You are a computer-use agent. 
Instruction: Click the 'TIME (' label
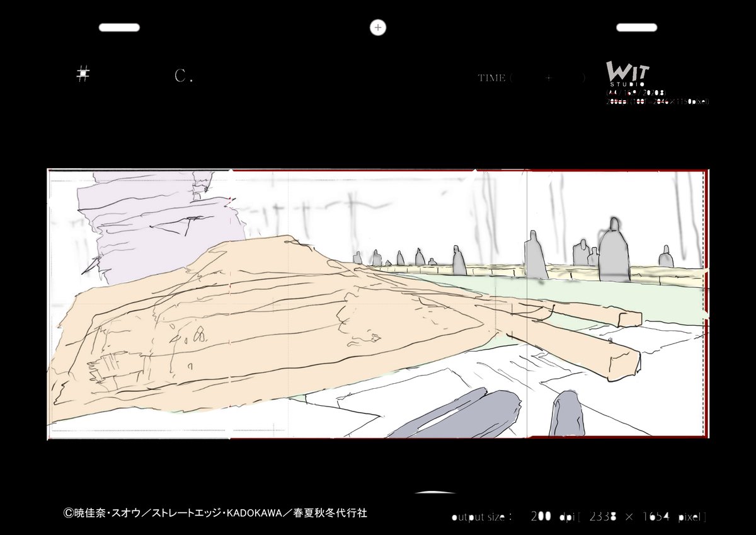pyautogui.click(x=495, y=78)
